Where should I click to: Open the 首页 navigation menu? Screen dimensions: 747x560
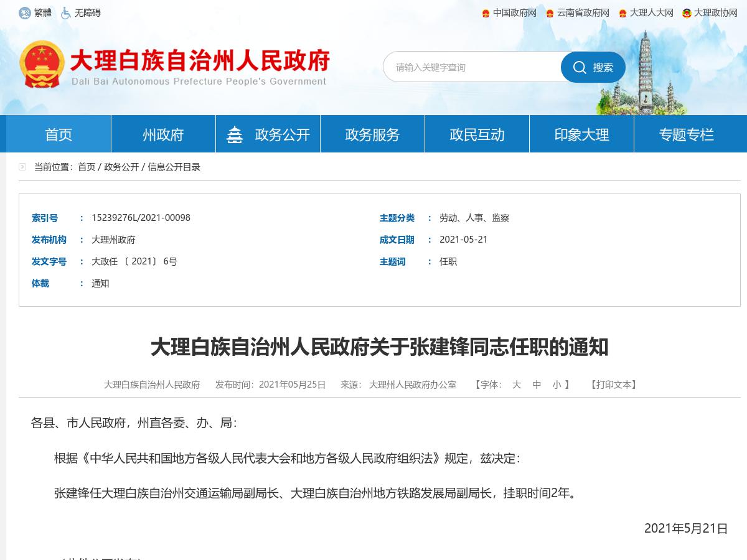click(58, 133)
